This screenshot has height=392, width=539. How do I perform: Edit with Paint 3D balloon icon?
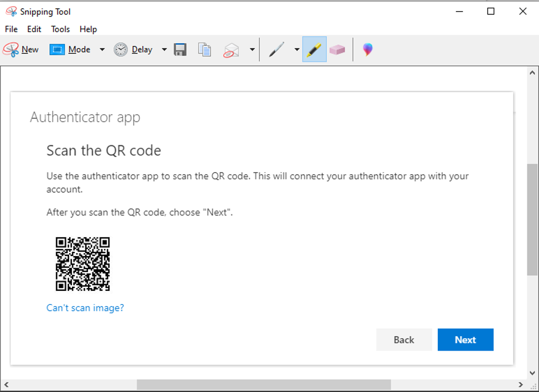coord(368,50)
